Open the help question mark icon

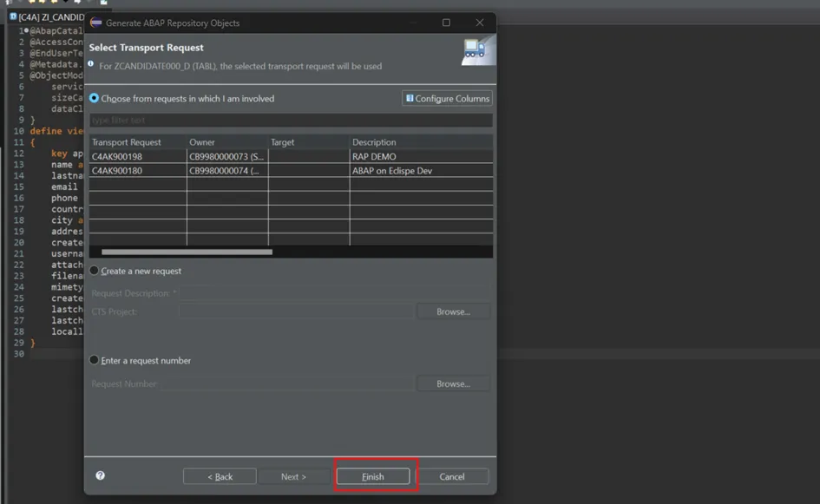tap(100, 475)
